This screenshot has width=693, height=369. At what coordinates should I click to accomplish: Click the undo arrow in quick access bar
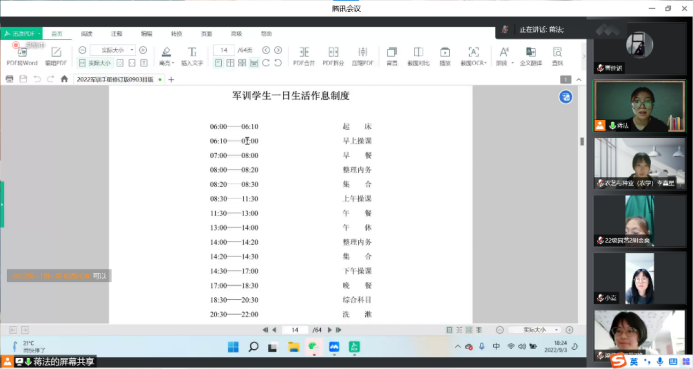point(37,79)
